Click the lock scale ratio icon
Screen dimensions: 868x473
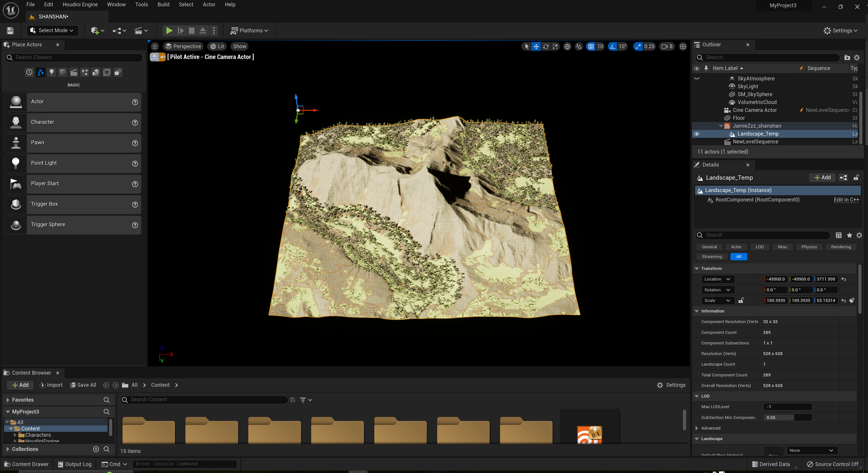tap(741, 300)
